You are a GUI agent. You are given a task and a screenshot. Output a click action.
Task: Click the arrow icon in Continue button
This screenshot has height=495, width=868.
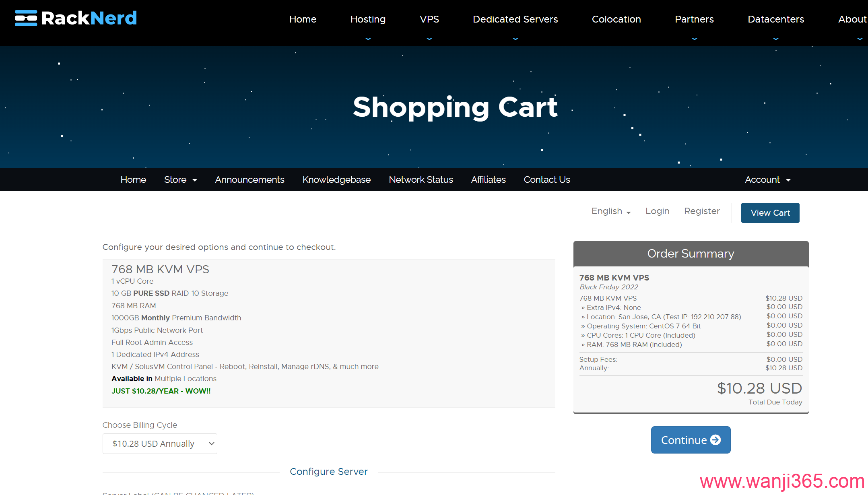(x=715, y=440)
